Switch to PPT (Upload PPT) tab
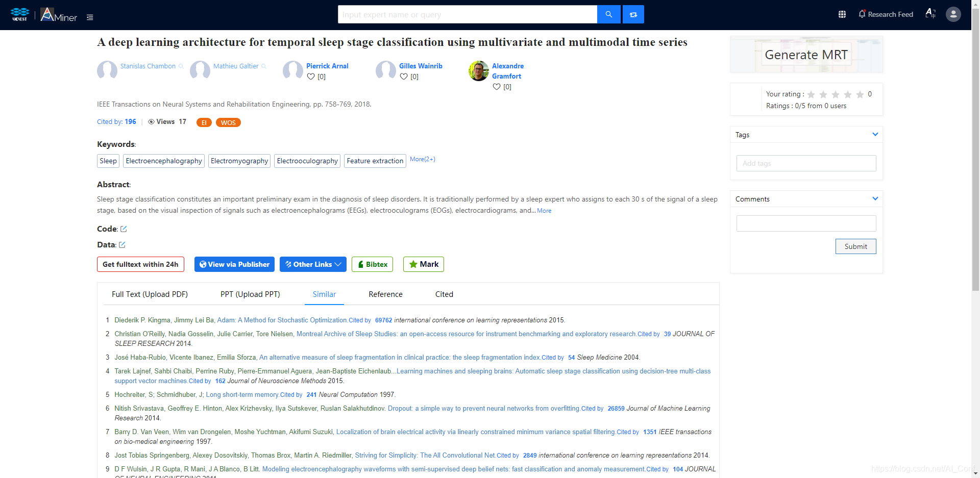Viewport: 980px width, 478px height. point(250,294)
